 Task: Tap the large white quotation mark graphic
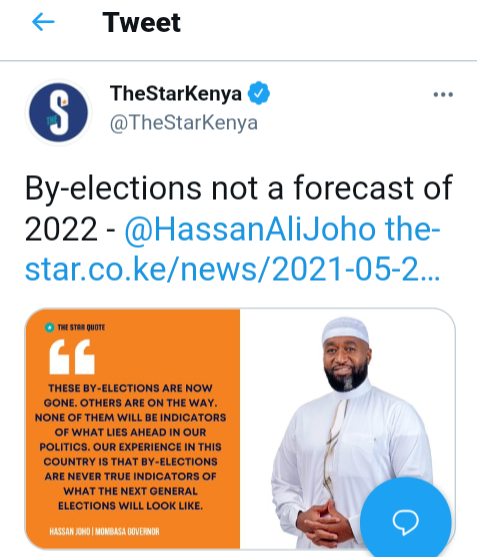click(72, 357)
